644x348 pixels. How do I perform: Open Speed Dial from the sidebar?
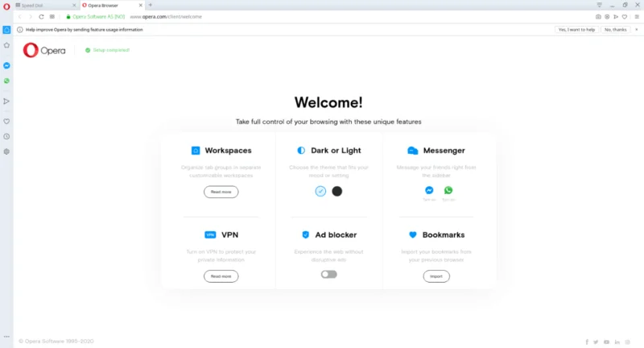(x=6, y=45)
